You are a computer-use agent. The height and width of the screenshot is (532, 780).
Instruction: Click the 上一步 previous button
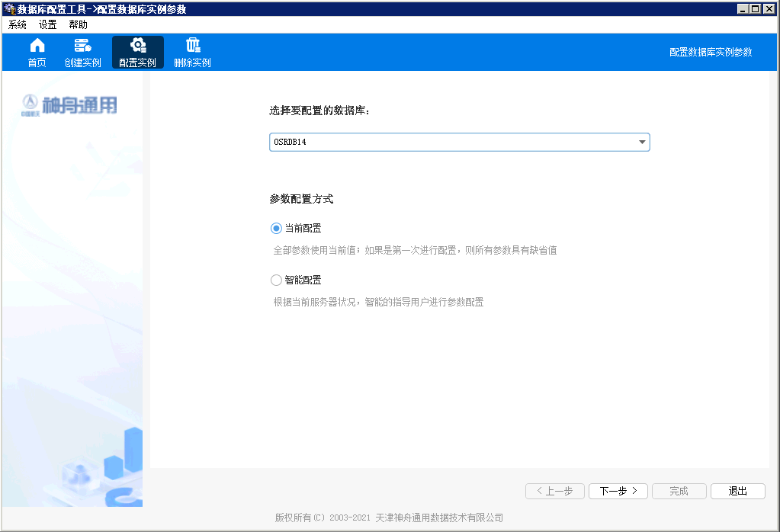554,492
